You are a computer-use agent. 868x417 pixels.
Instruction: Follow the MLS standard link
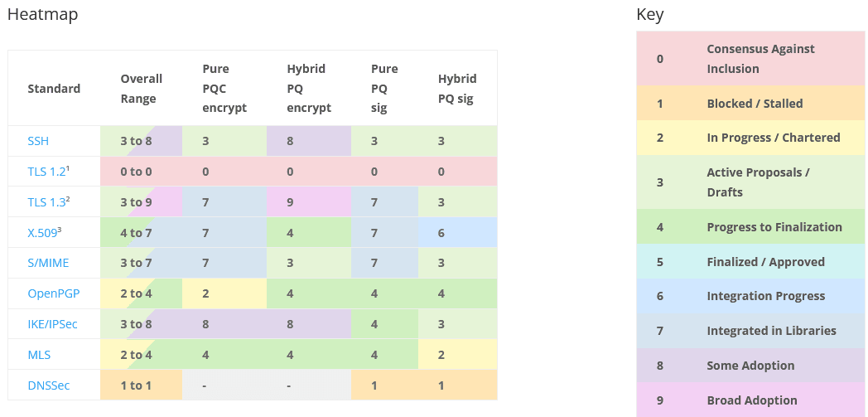pos(39,355)
